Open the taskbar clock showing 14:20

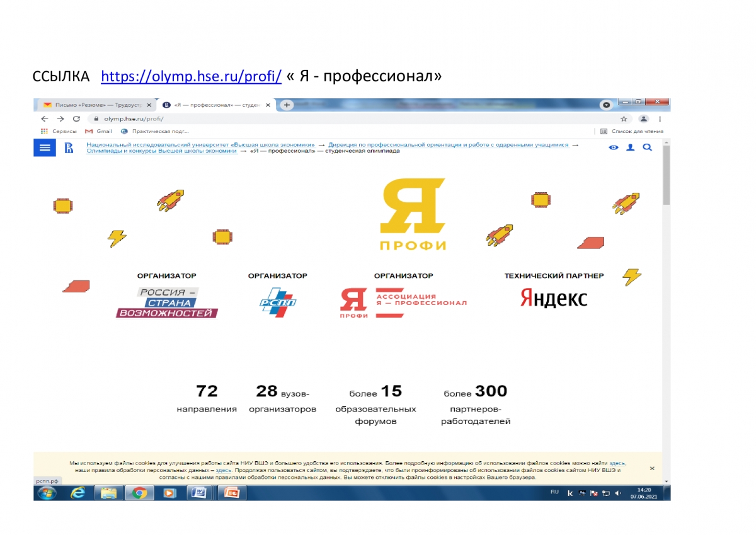coord(643,493)
